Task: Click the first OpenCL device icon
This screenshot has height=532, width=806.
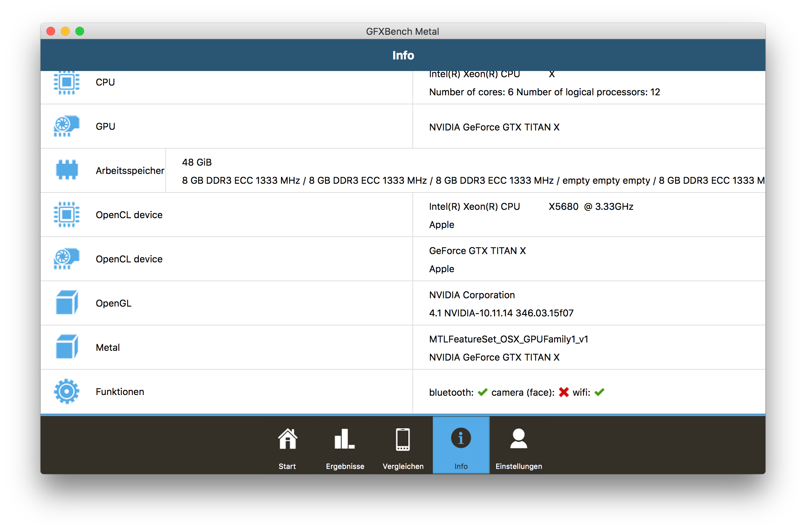Action: click(x=68, y=214)
